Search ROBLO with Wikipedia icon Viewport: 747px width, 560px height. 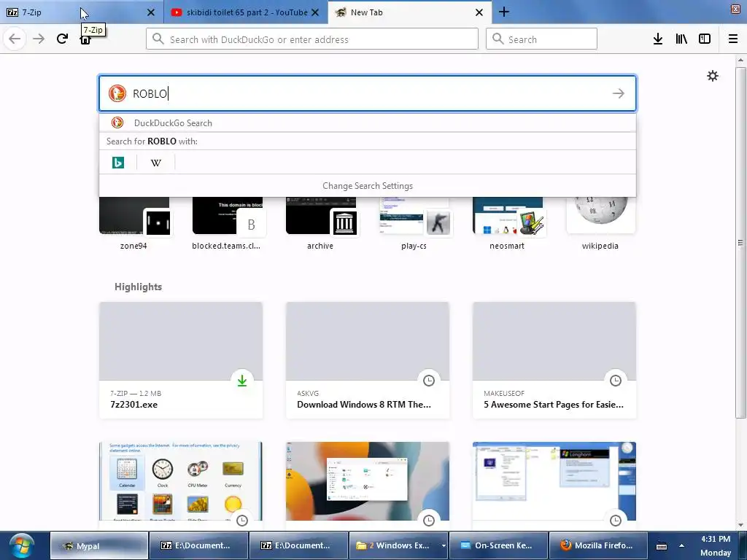[156, 163]
